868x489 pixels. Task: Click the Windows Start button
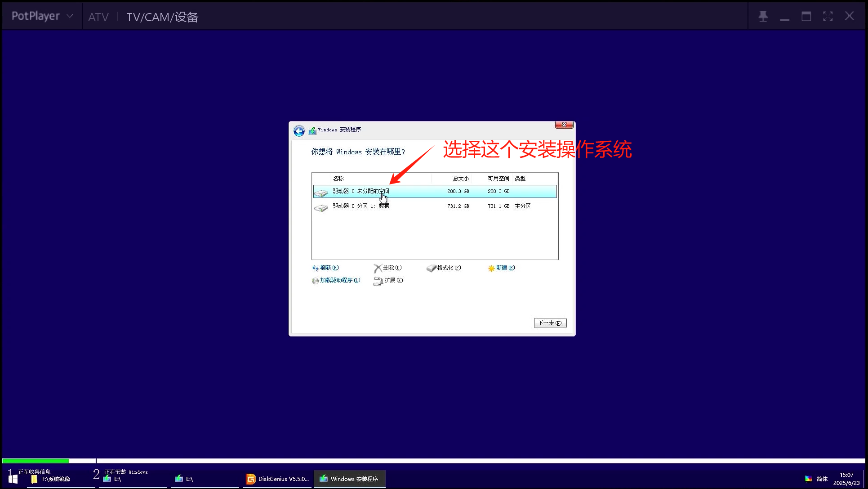pyautogui.click(x=13, y=479)
